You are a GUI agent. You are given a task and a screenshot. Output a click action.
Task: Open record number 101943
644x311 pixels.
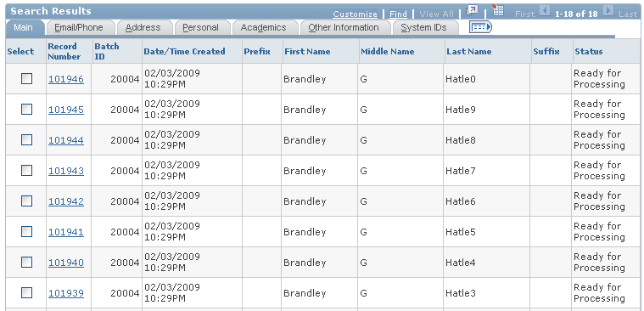click(66, 171)
